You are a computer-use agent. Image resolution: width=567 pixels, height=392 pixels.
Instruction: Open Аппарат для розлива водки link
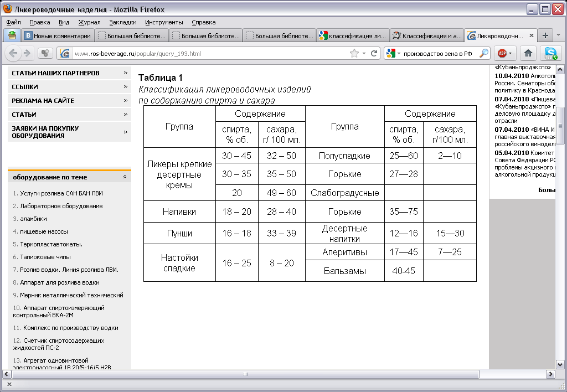(x=60, y=283)
